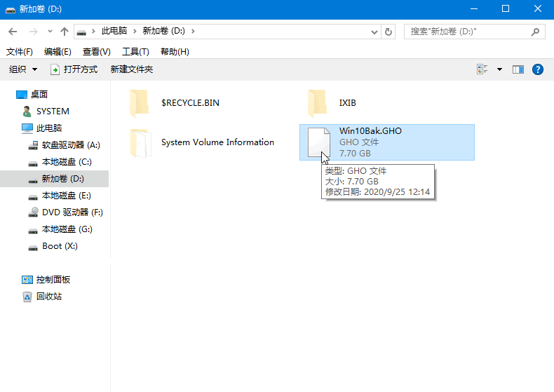This screenshot has height=392, width=554.
Task: Go up one folder level arrow
Action: click(x=65, y=32)
